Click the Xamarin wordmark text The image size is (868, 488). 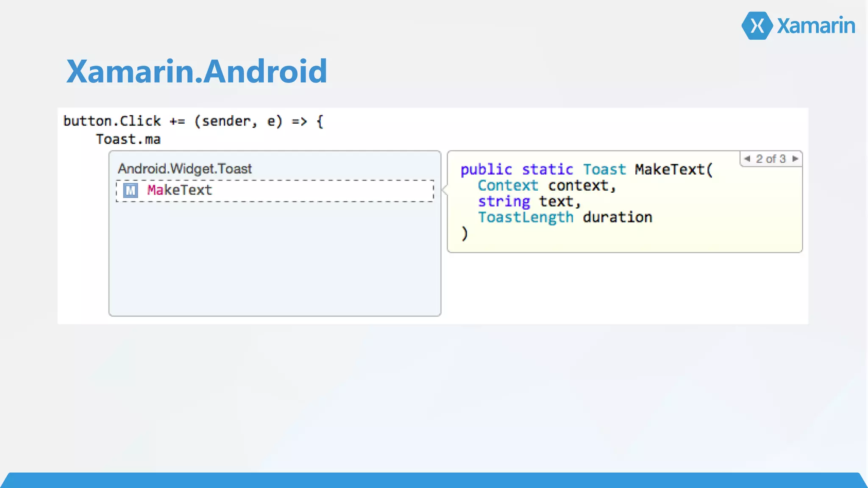(816, 26)
